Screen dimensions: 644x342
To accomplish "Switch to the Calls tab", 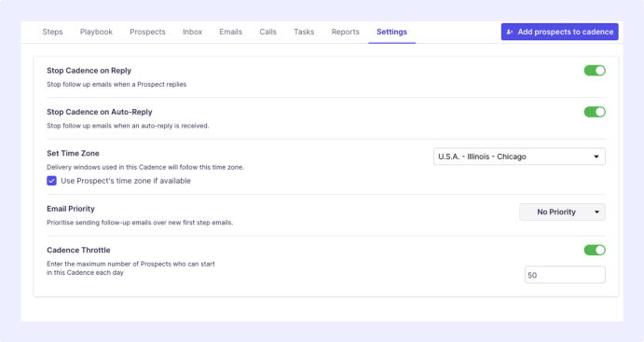I will (x=267, y=32).
